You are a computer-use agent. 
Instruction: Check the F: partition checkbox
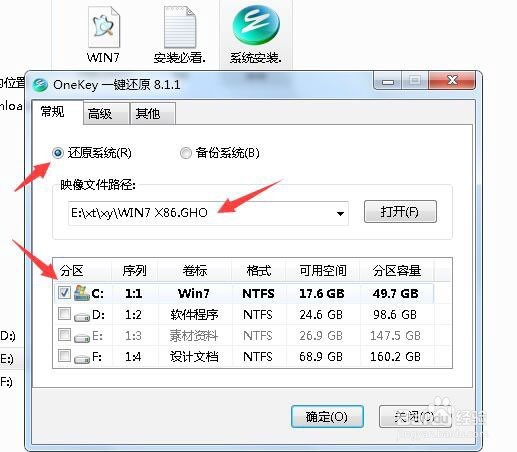pyautogui.click(x=64, y=356)
